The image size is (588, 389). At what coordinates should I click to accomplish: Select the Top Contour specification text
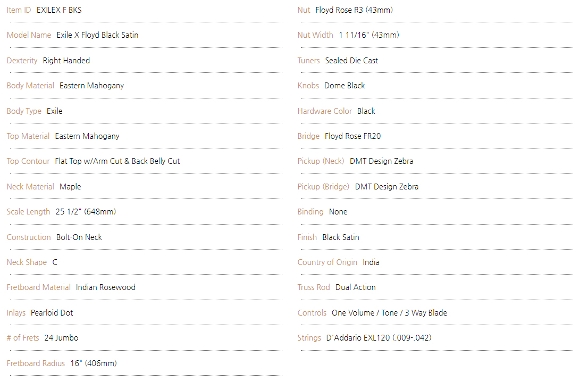(x=117, y=161)
